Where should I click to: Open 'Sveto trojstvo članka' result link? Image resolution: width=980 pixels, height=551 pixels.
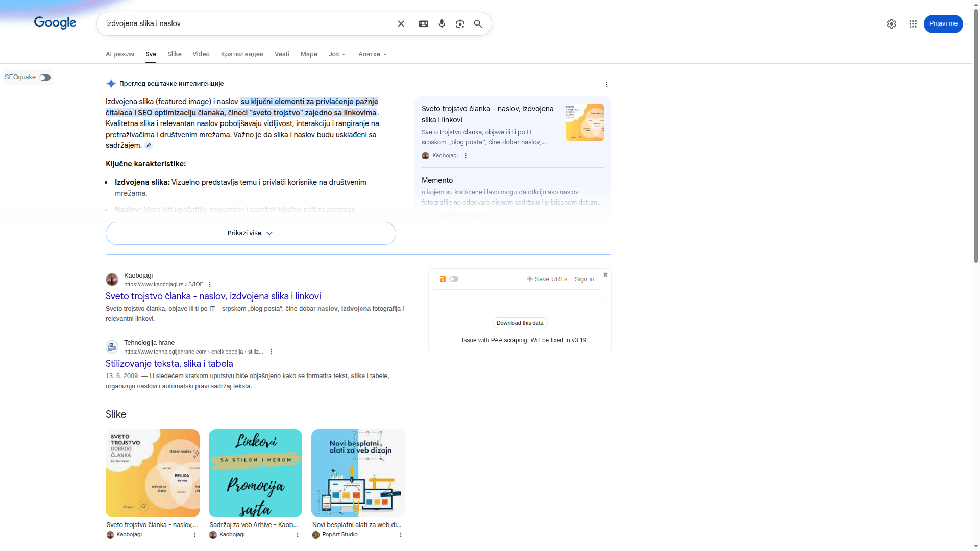[x=213, y=296]
